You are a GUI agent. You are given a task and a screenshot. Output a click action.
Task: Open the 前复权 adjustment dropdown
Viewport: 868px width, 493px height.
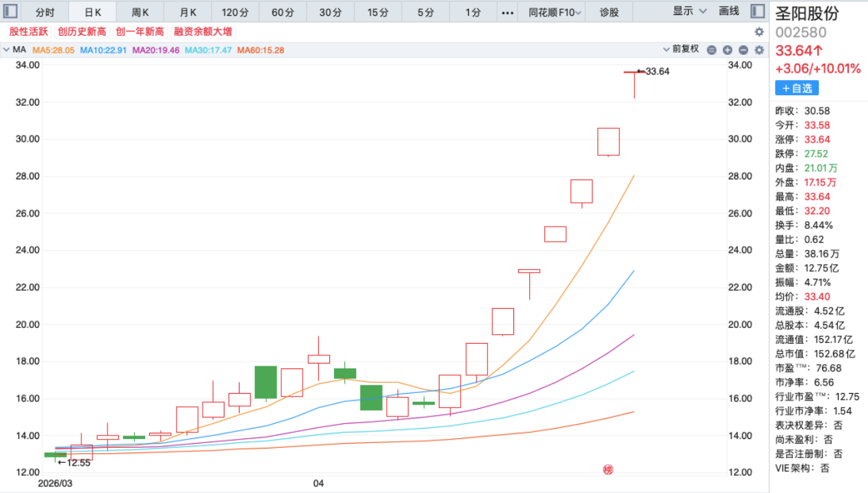(x=680, y=49)
